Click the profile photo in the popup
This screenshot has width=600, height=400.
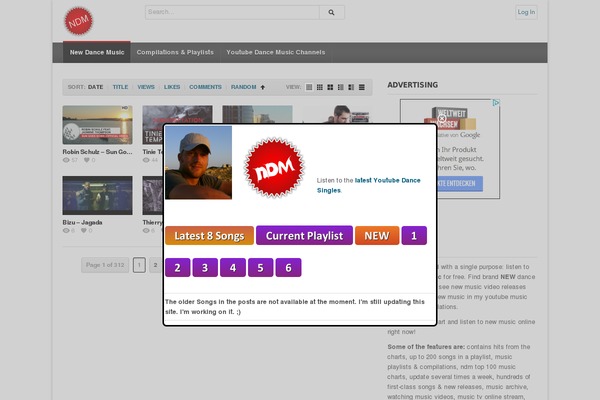click(198, 162)
